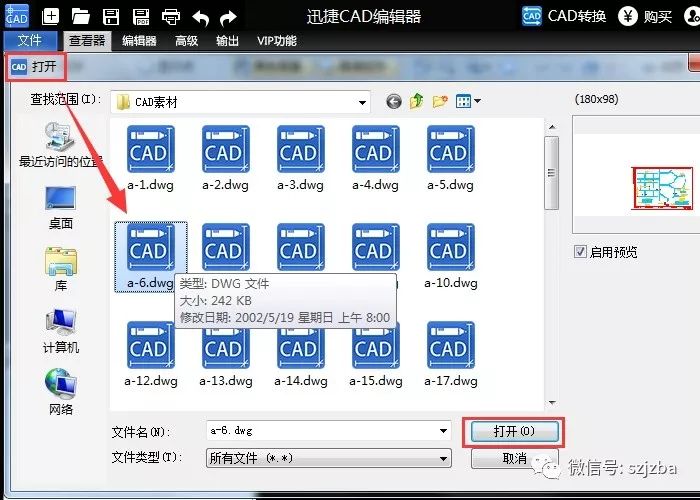Click the back navigation icon in dialog

click(393, 101)
